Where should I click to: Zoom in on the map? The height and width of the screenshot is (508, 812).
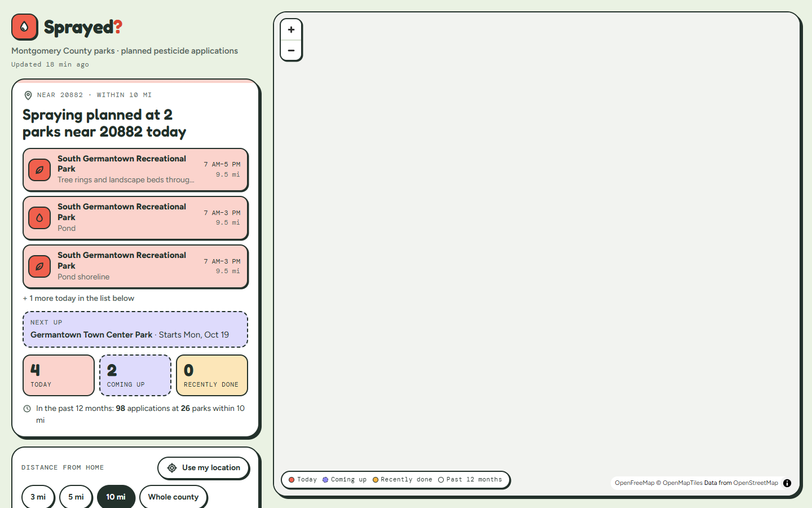[291, 30]
